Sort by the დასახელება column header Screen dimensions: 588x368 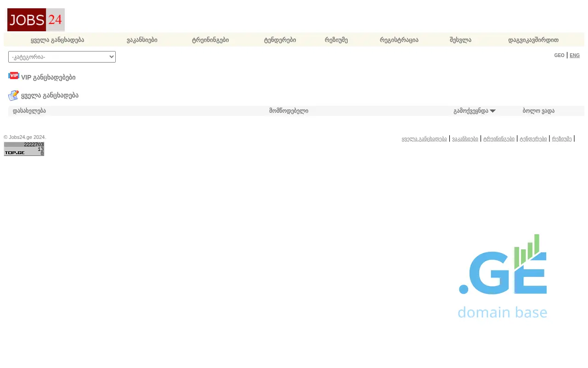click(29, 111)
